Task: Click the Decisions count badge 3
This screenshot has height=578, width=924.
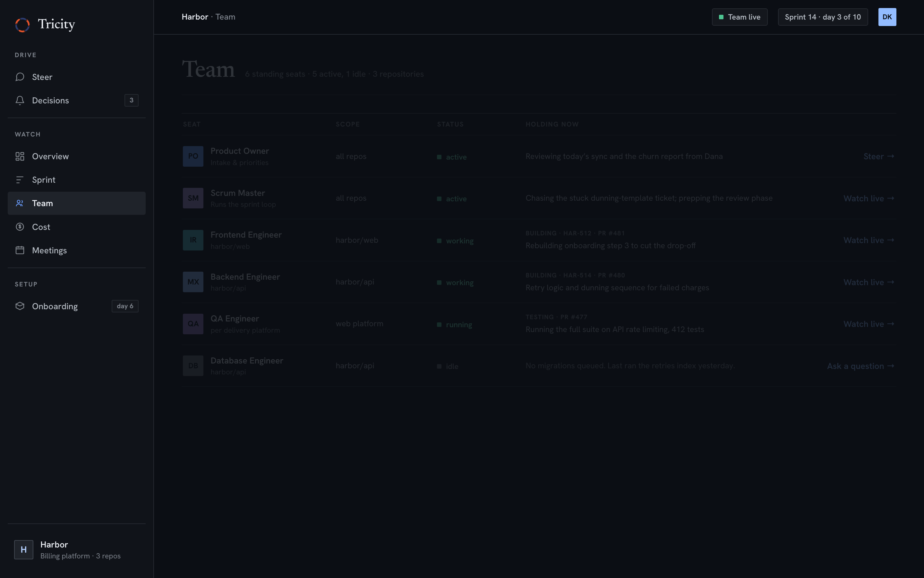Action: click(131, 100)
